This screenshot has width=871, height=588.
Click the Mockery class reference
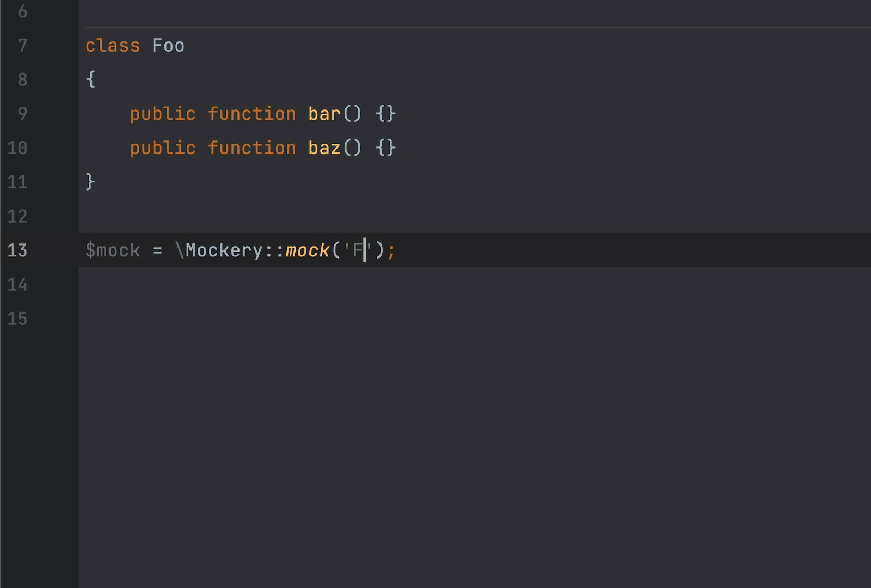[x=224, y=250]
